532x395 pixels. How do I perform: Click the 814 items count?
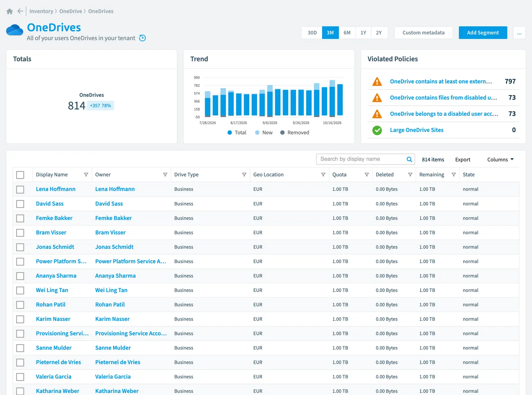[x=433, y=159]
